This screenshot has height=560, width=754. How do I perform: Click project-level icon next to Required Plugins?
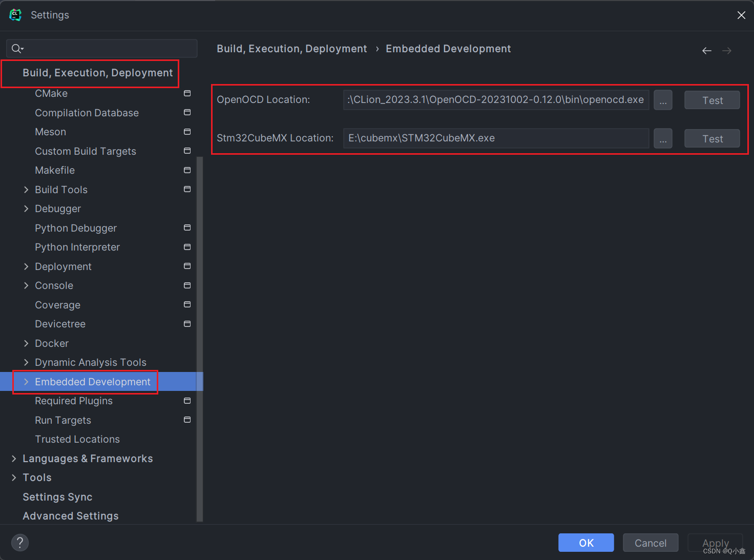(187, 401)
